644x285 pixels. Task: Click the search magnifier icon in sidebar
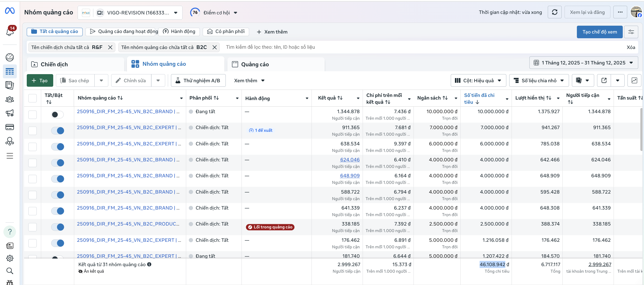(10, 271)
